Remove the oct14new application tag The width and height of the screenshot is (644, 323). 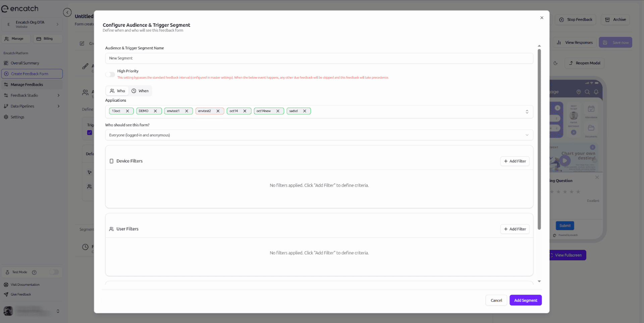tap(278, 111)
